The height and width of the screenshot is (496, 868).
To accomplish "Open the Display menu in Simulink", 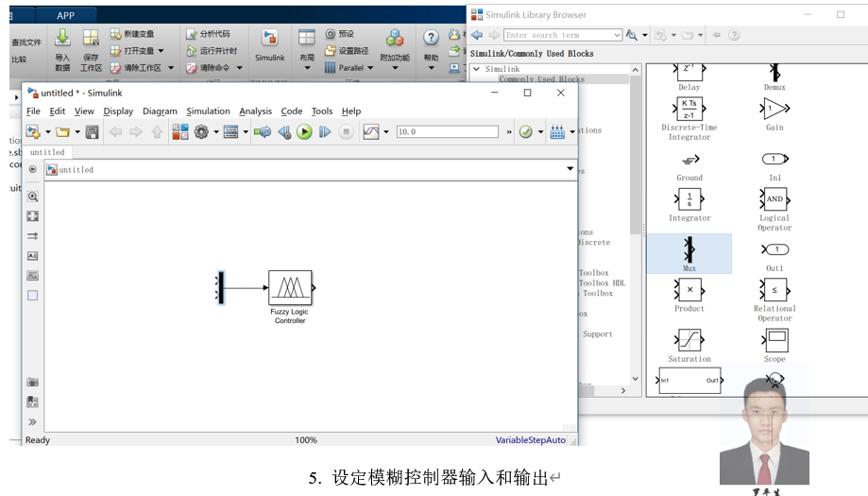I will 118,111.
